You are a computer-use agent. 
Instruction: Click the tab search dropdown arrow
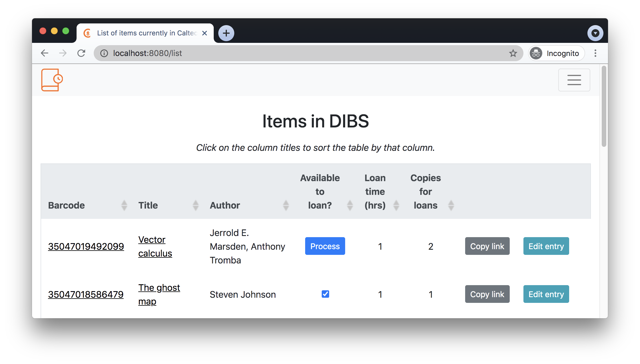point(595,33)
